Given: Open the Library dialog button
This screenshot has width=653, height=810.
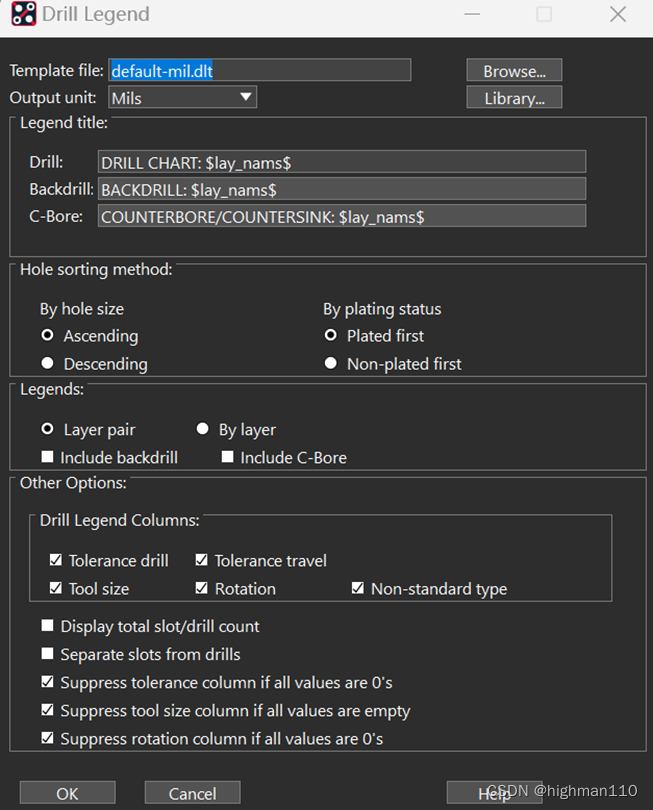Looking at the screenshot, I should click(x=514, y=98).
